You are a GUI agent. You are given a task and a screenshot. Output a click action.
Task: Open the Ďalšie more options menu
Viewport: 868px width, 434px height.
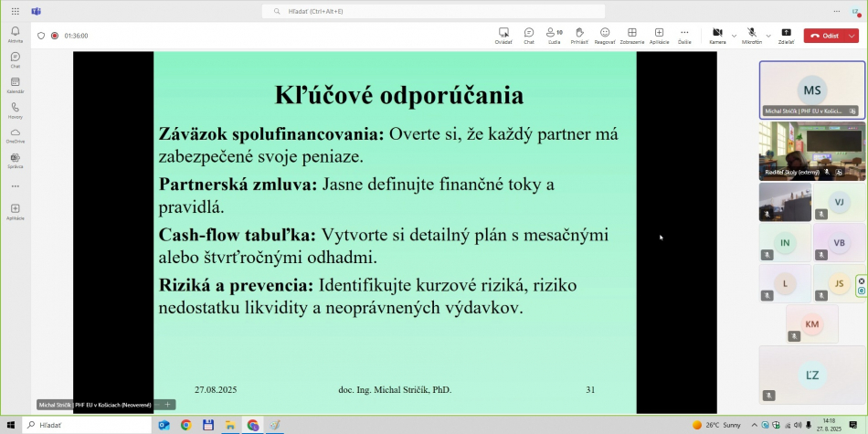[684, 35]
